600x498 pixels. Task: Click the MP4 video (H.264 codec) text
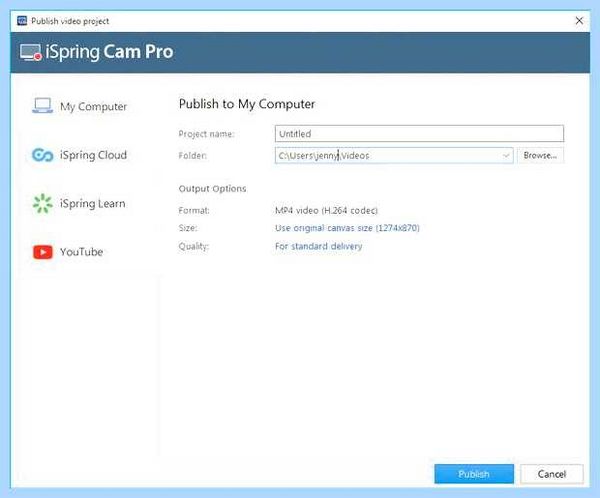(x=326, y=211)
